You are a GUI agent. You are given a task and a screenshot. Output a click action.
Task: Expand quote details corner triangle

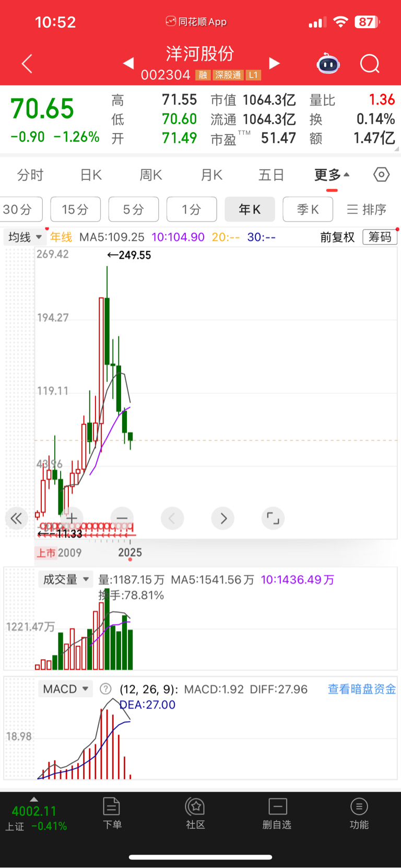[x=397, y=149]
